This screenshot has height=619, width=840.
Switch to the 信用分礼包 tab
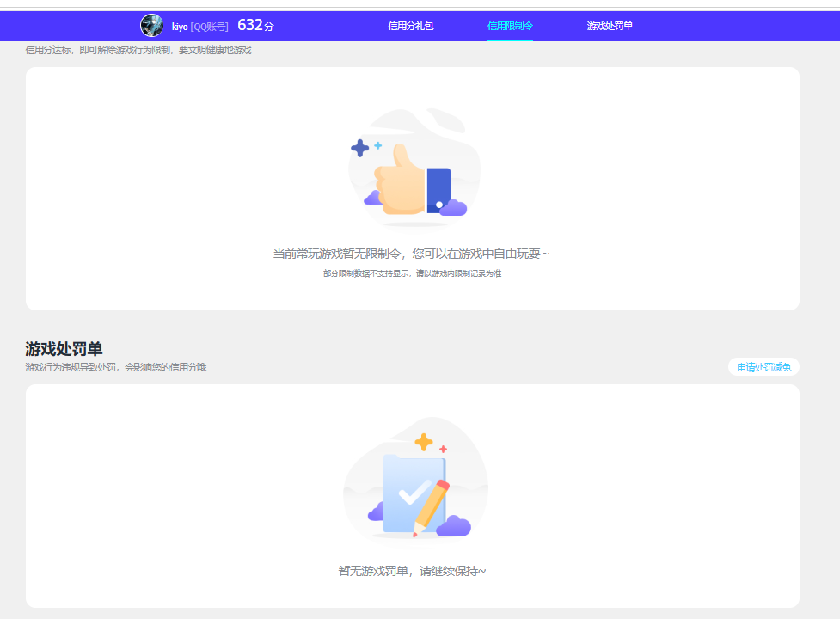tap(410, 27)
